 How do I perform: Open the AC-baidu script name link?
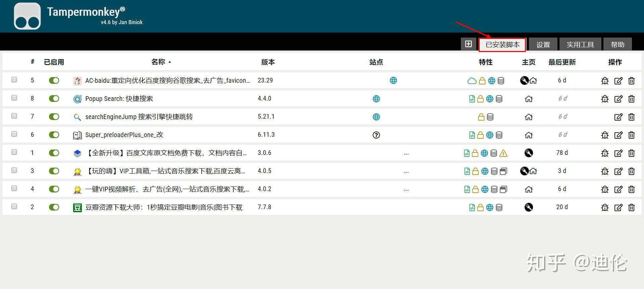pos(168,80)
